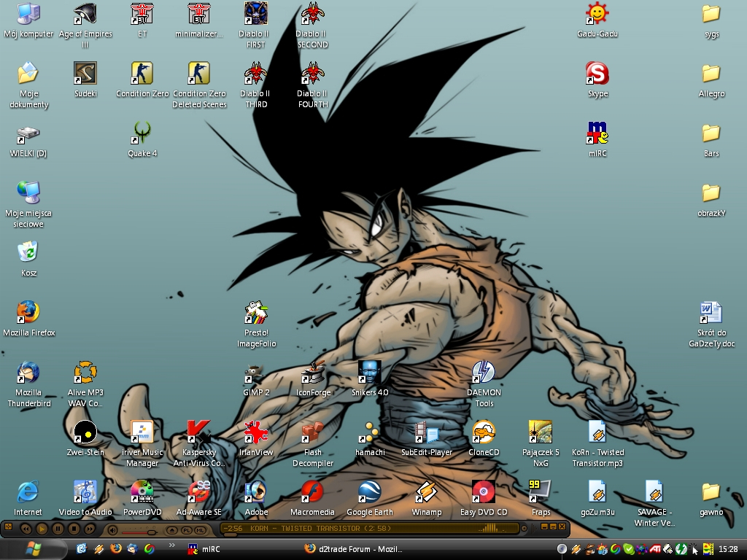Select the Age of Empires III icon

coord(85,14)
